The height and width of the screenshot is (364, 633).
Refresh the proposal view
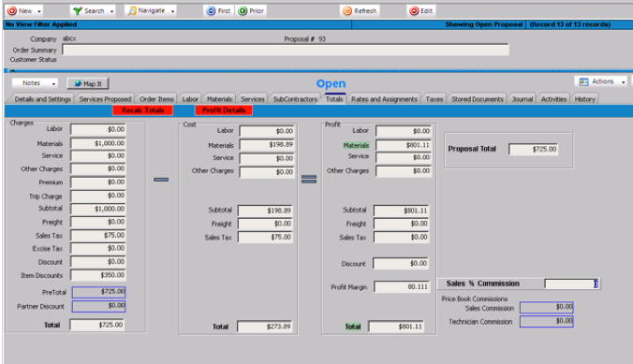[360, 11]
